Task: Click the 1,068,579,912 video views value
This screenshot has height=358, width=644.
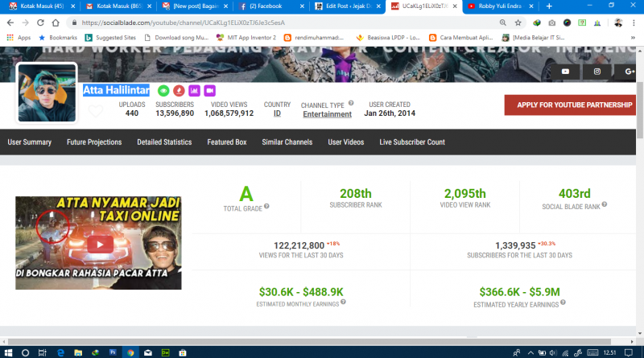Action: click(229, 113)
